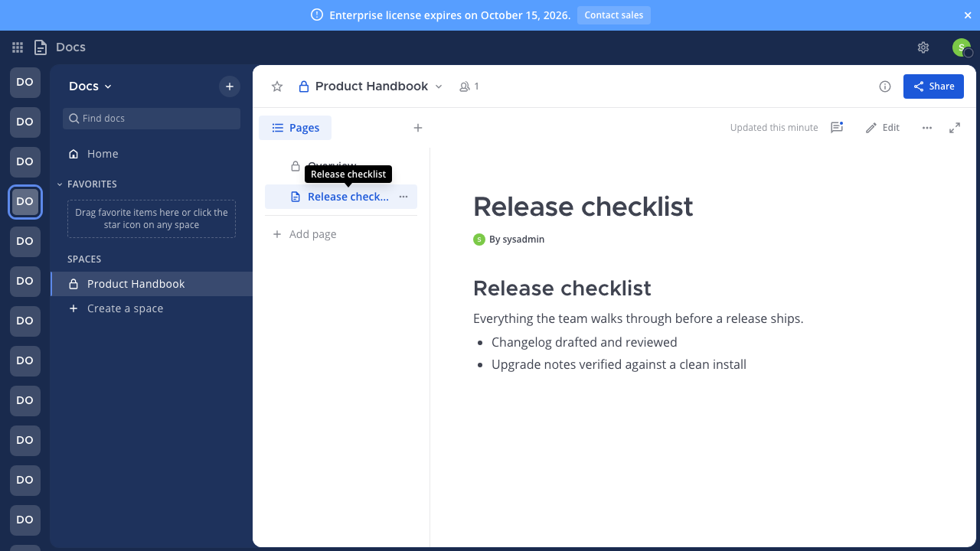Add a new tab with plus icon
Image resolution: width=980 pixels, height=551 pixels.
[x=418, y=128]
